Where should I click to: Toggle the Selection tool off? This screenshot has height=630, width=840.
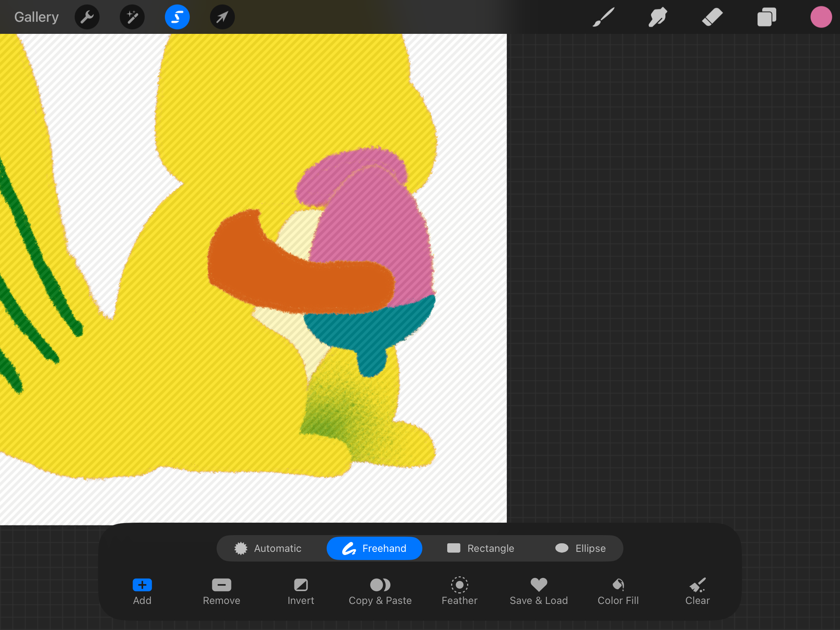point(177,17)
